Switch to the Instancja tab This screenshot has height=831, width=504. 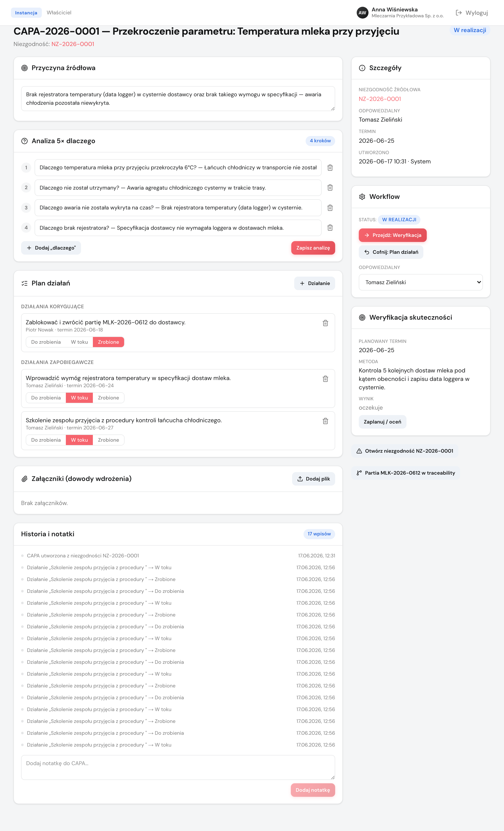pos(26,13)
